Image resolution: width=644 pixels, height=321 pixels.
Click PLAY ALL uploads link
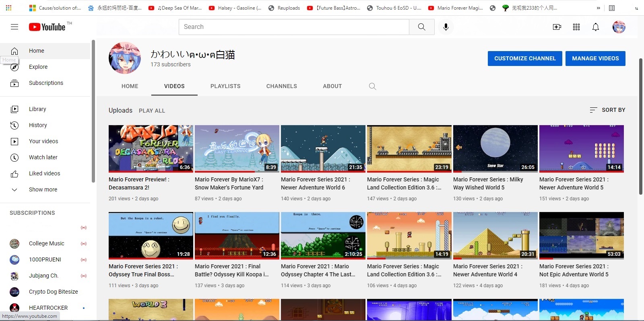click(152, 111)
